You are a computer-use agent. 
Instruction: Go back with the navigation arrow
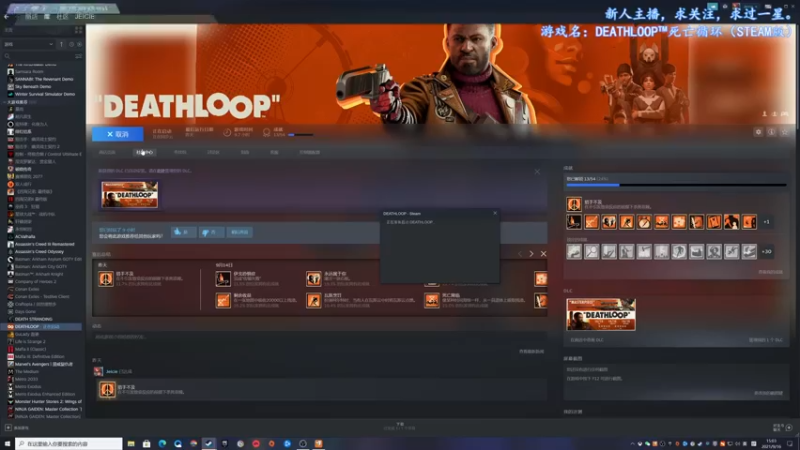click(7, 16)
